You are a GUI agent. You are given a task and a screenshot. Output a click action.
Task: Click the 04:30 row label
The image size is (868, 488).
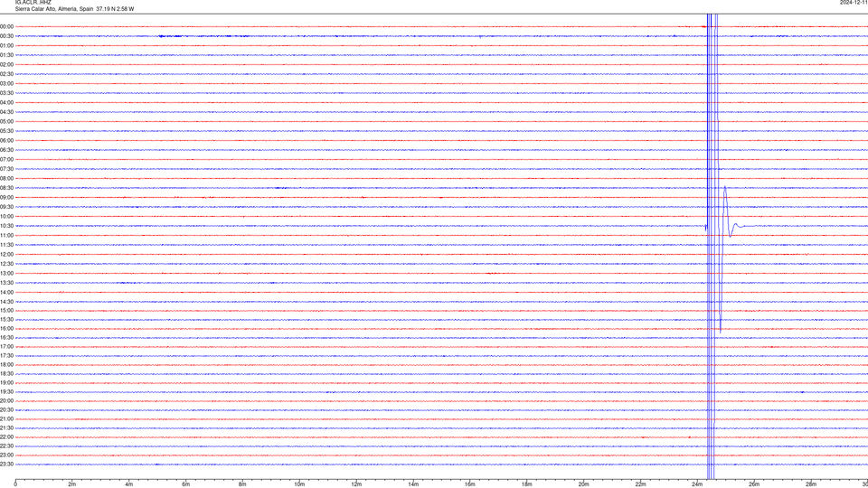click(6, 112)
